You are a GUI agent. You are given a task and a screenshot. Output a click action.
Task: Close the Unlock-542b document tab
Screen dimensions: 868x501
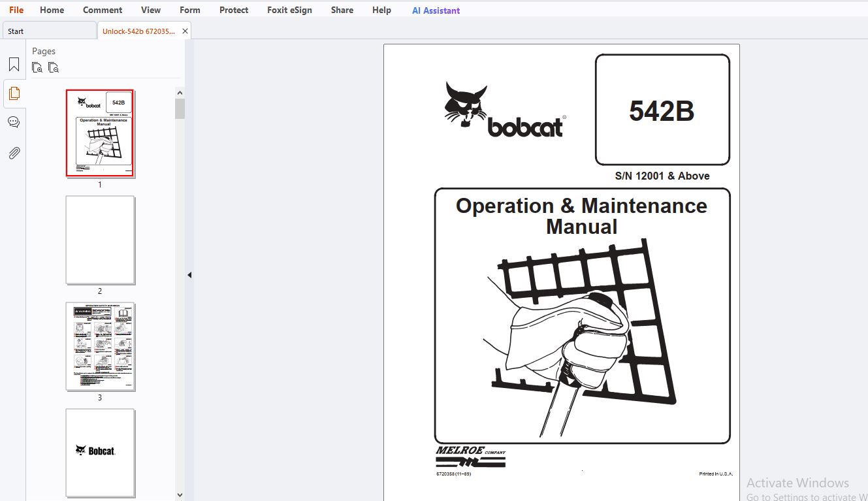click(185, 31)
